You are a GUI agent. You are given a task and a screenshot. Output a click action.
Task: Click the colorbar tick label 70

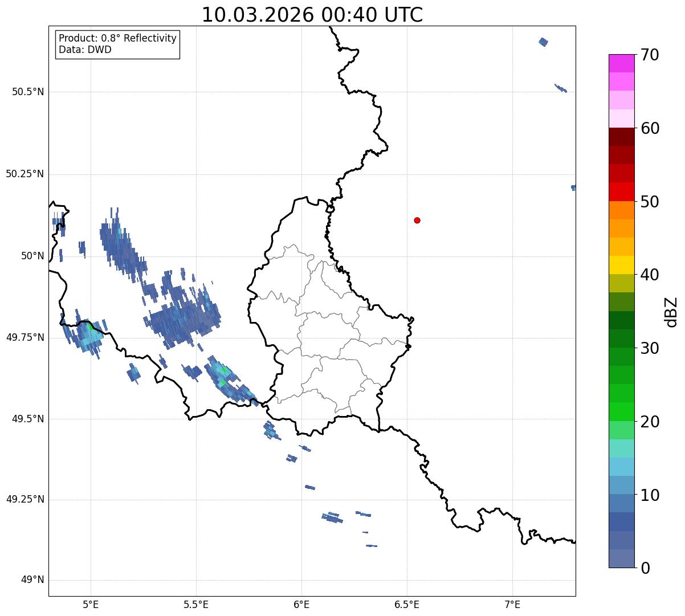tap(650, 55)
